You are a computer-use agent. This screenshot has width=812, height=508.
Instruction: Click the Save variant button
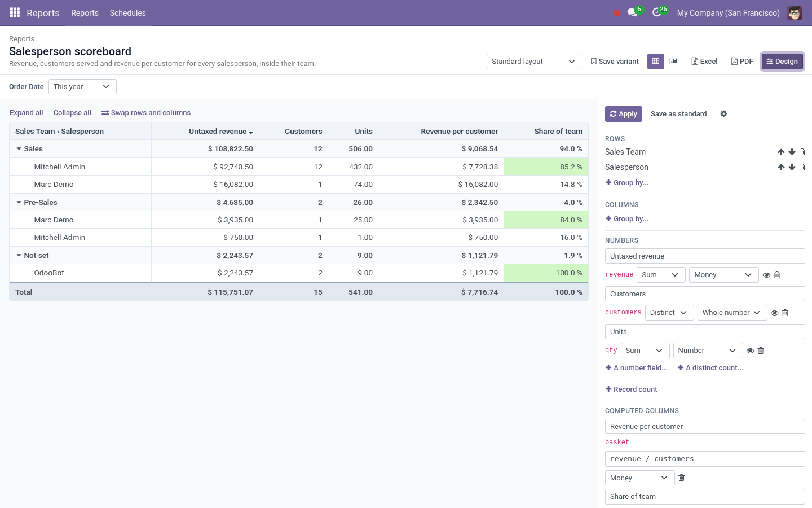pos(615,62)
